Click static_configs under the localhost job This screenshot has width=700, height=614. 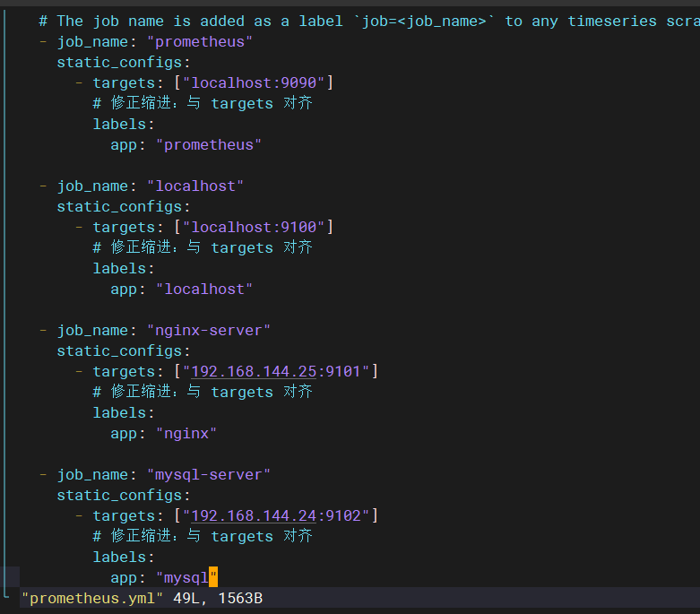[124, 207]
